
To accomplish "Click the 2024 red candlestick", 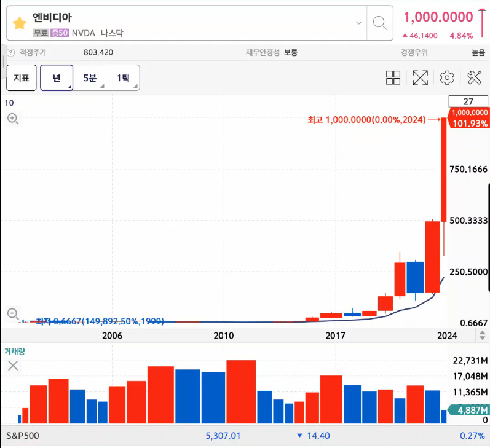I will tap(444, 170).
